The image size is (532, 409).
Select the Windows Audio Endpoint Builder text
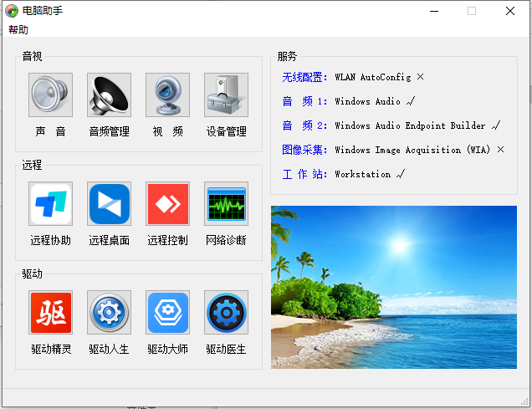[x=410, y=125]
